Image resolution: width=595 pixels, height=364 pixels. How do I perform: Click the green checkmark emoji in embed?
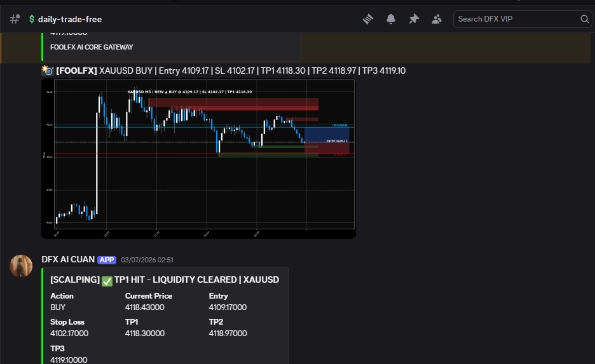pos(107,281)
